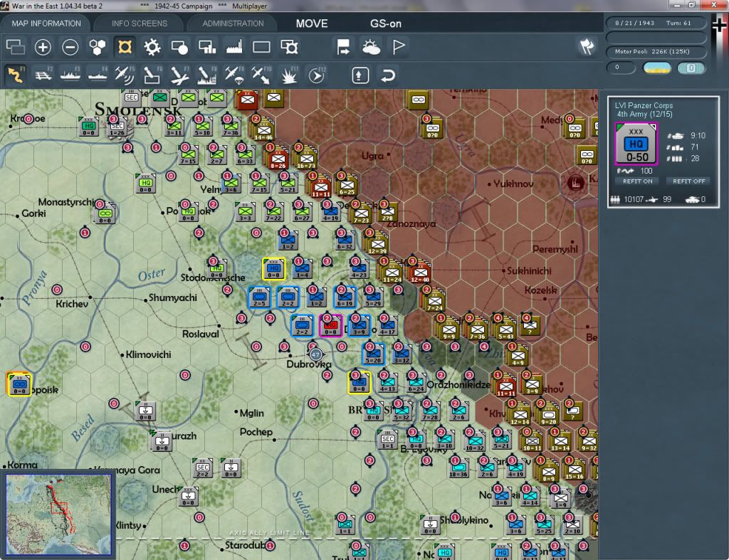Click the LVI Panzer Corps name
This screenshot has width=729, height=560.
tap(644, 105)
